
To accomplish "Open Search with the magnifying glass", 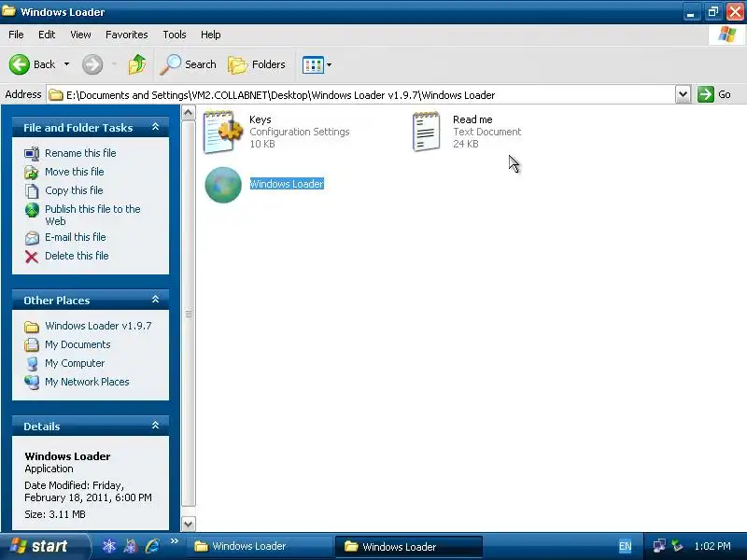I will coord(188,64).
